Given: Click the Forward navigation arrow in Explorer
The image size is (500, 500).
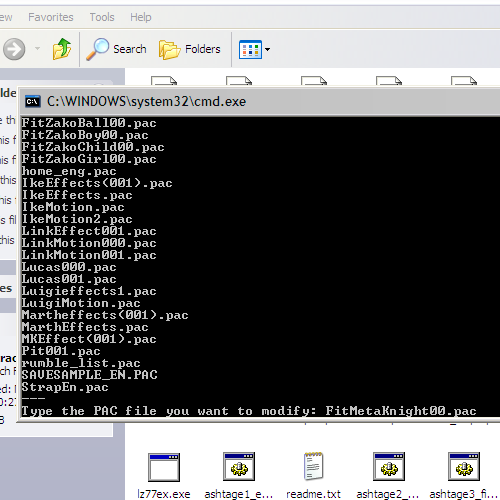Looking at the screenshot, I should click(x=14, y=49).
